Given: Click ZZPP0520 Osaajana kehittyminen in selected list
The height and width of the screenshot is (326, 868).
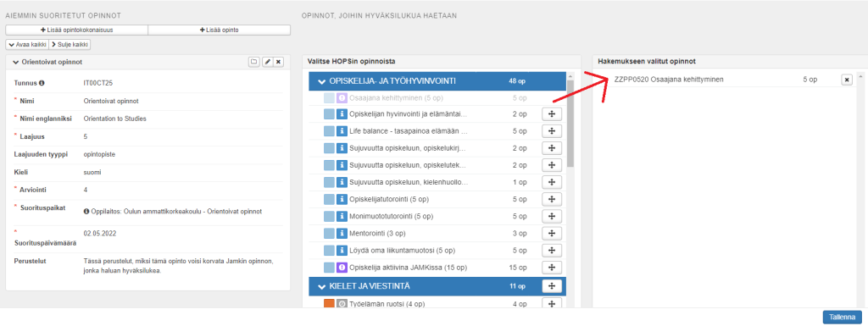Looking at the screenshot, I should click(669, 80).
